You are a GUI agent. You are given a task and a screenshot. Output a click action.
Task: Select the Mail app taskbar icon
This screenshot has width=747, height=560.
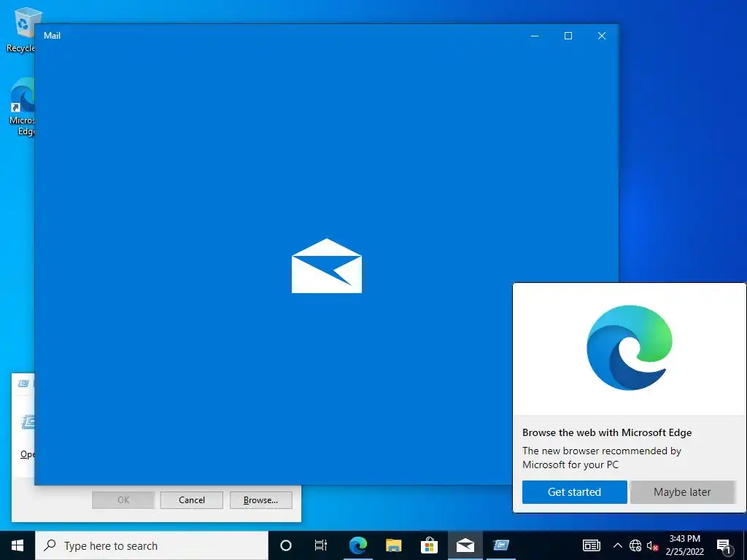coord(465,545)
